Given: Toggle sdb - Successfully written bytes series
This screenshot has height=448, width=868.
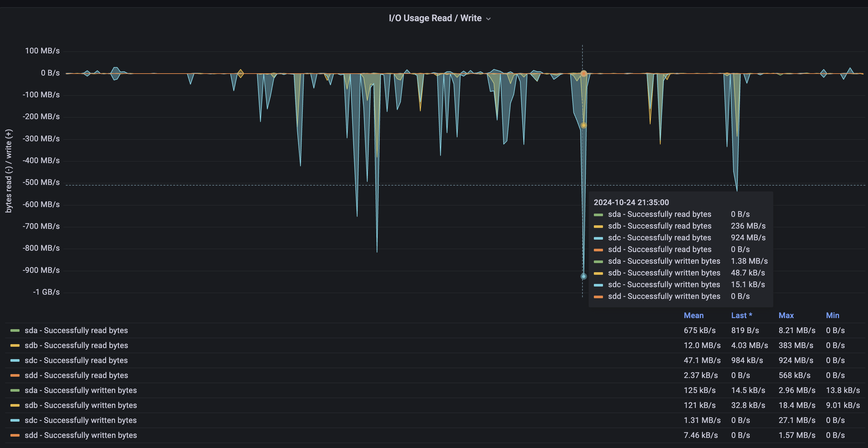Looking at the screenshot, I should point(80,405).
